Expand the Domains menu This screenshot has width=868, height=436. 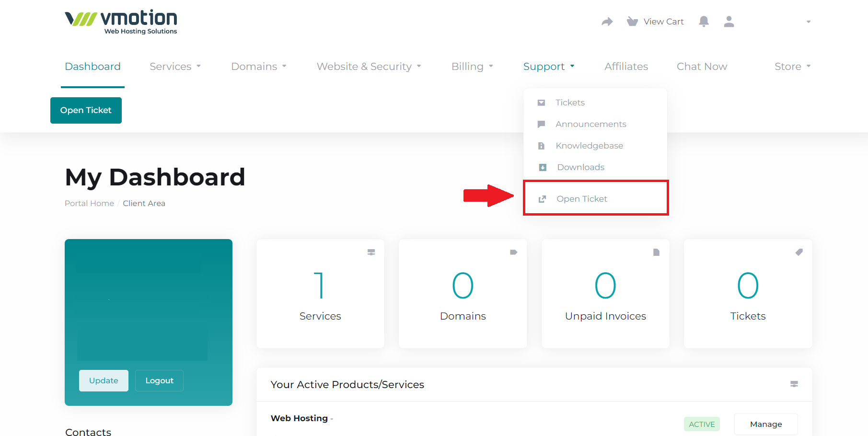pyautogui.click(x=259, y=67)
